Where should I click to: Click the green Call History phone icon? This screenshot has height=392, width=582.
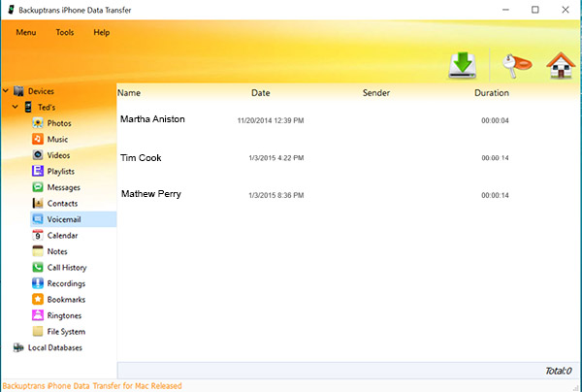pyautogui.click(x=38, y=267)
